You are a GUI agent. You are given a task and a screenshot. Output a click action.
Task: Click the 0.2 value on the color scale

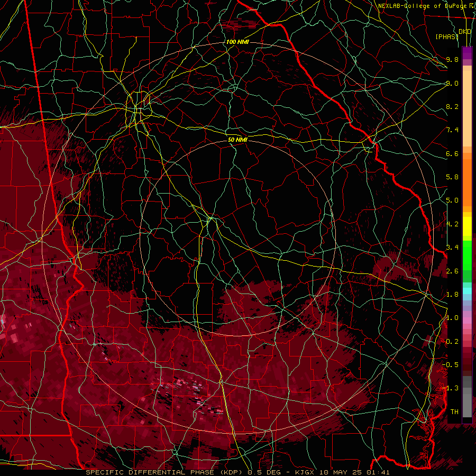coord(452,342)
